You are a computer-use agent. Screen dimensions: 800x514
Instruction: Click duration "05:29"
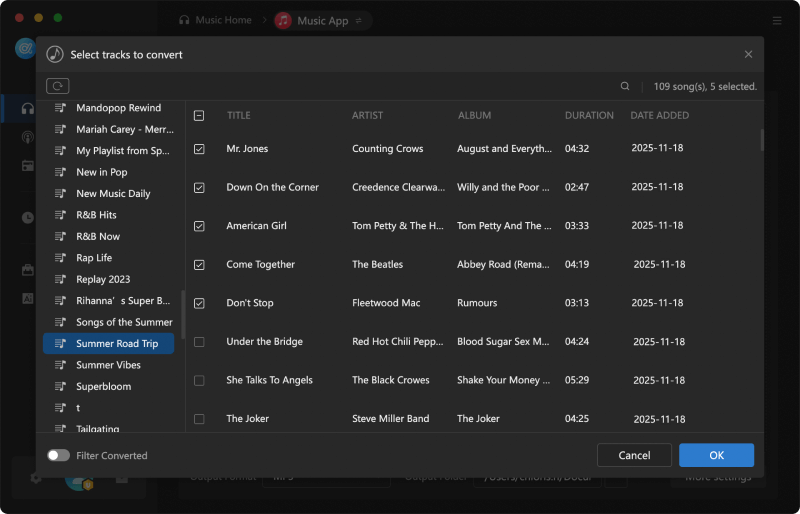coord(577,380)
